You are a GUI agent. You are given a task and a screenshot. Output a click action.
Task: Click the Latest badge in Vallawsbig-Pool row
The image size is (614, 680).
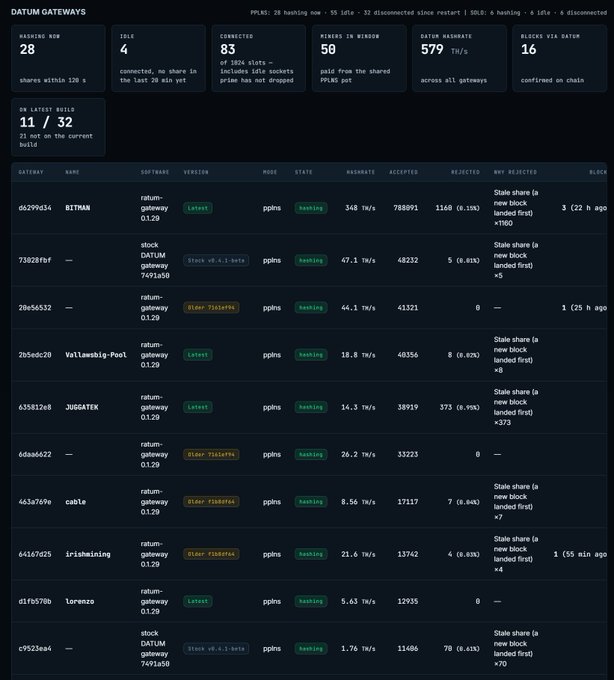[x=198, y=355]
